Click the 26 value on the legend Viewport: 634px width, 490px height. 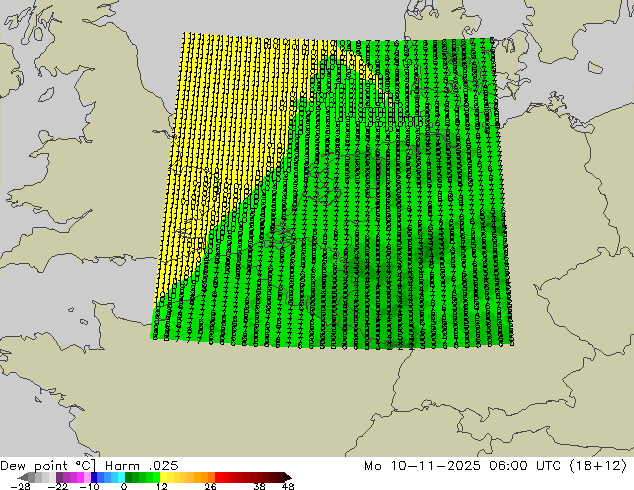[210, 486]
